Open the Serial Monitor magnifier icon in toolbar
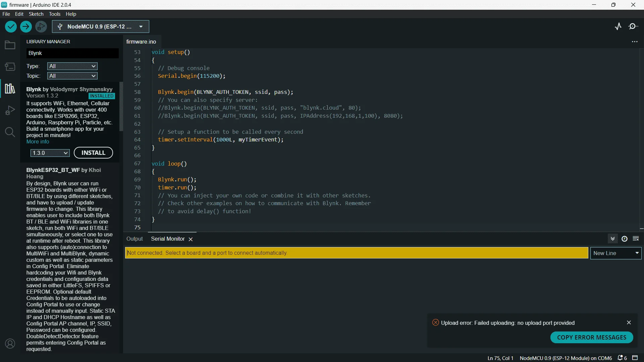Image resolution: width=644 pixels, height=362 pixels. coord(633,26)
